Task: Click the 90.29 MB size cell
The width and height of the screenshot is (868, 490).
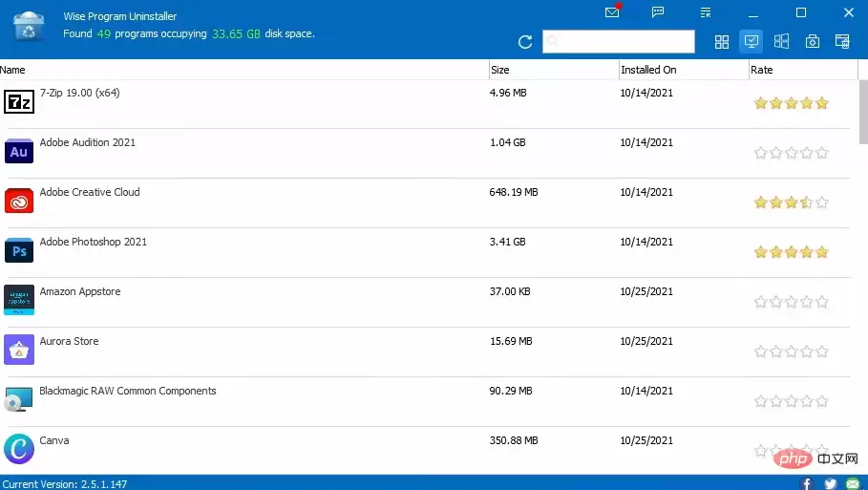Action: 511,391
